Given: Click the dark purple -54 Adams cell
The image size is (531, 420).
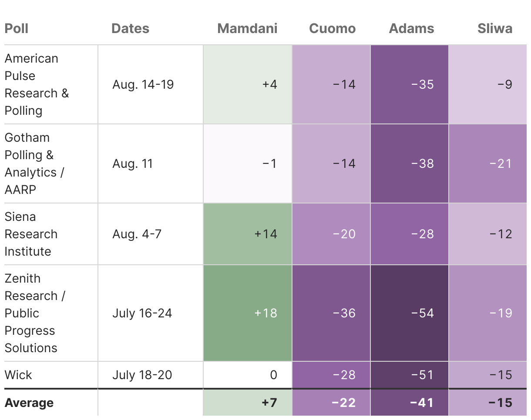Looking at the screenshot, I should pyautogui.click(x=409, y=313).
